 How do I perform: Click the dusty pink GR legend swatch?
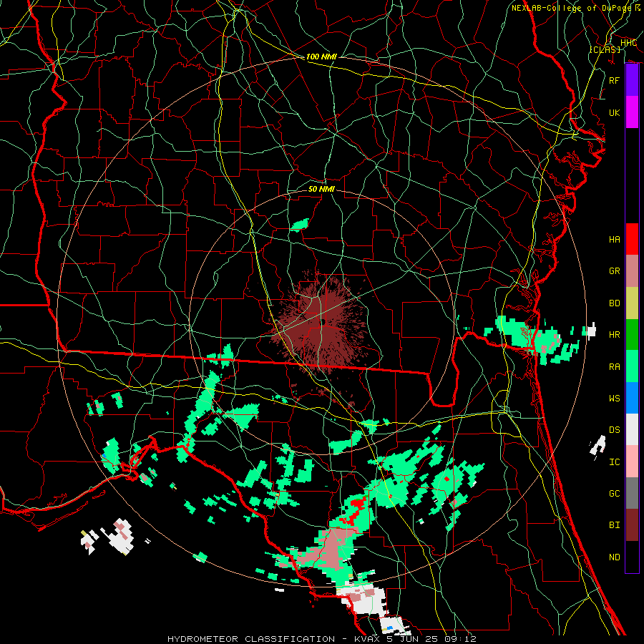click(632, 270)
